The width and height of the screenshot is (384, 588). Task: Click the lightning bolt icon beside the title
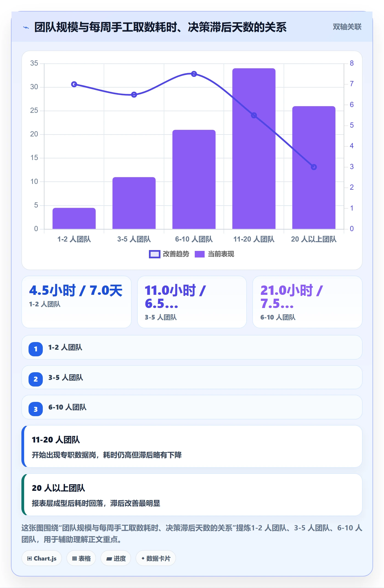coord(26,27)
